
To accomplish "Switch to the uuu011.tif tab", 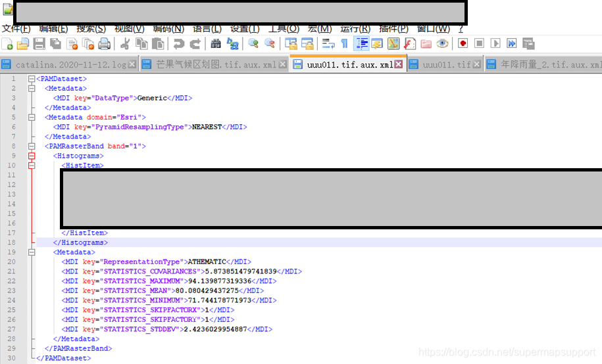I will click(447, 64).
